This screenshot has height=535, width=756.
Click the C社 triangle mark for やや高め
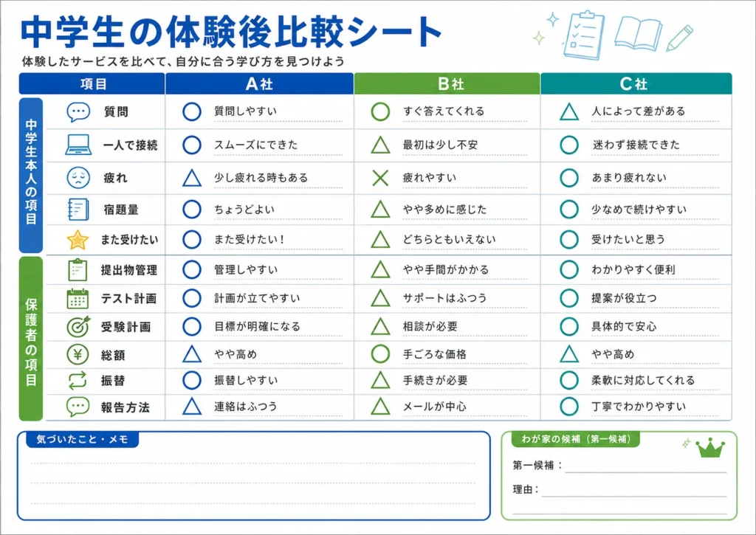pyautogui.click(x=569, y=354)
